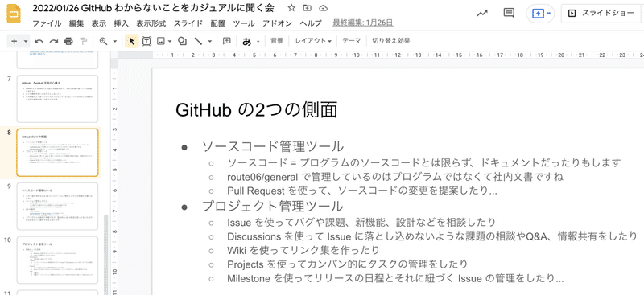The height and width of the screenshot is (295, 644).
Task: Insert a text box
Action: tap(147, 41)
